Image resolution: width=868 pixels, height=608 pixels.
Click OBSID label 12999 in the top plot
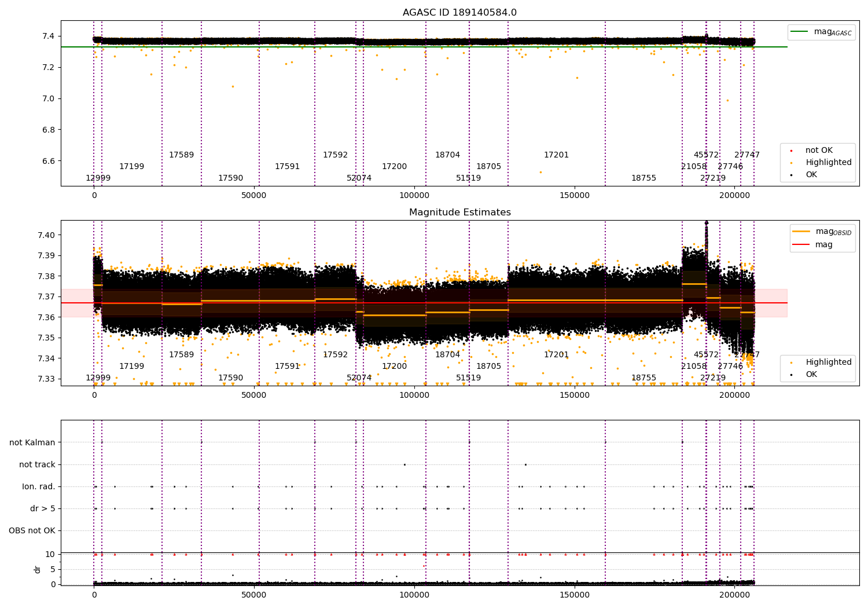pyautogui.click(x=98, y=178)
